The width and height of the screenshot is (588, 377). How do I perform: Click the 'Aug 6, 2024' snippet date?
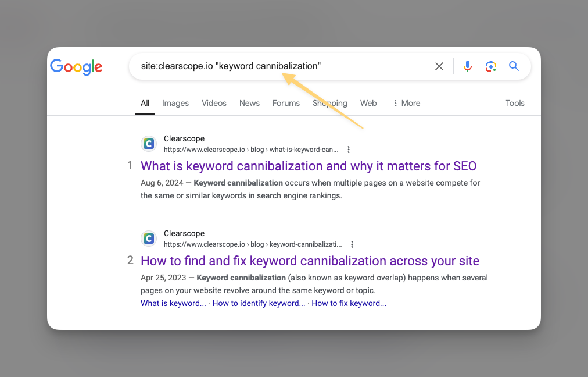(162, 183)
